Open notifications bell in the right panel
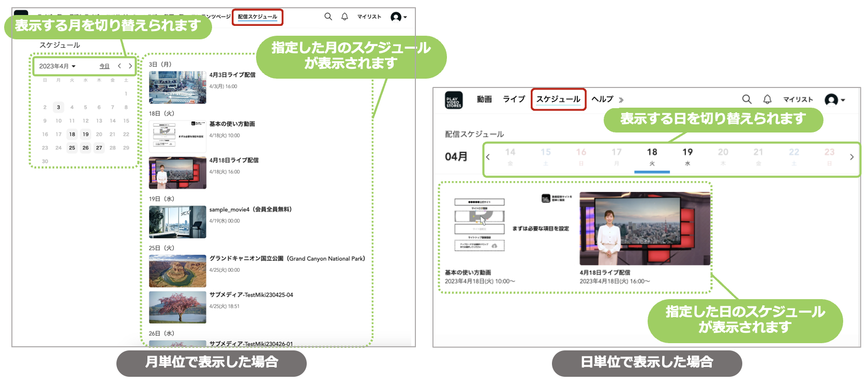The height and width of the screenshot is (383, 868). 767,99
